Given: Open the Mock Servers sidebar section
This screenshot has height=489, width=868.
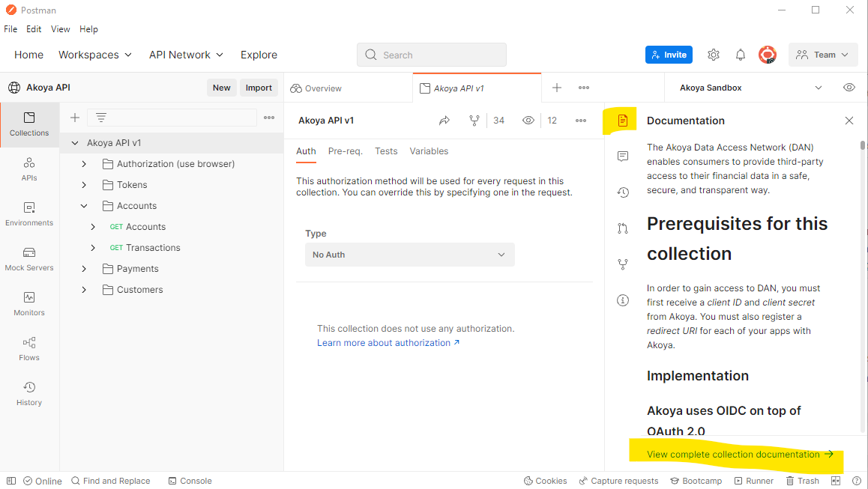Looking at the screenshot, I should [29, 259].
